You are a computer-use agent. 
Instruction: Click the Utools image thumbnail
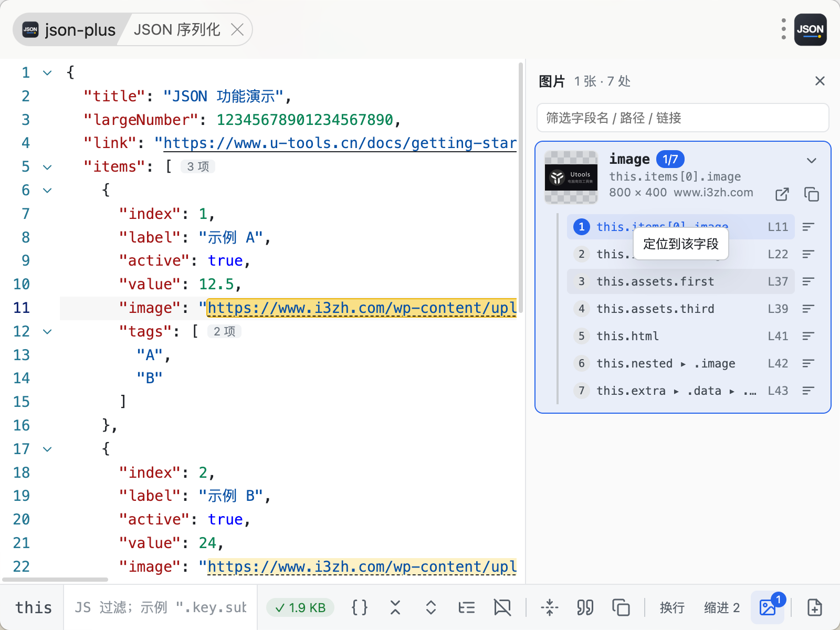click(x=571, y=177)
